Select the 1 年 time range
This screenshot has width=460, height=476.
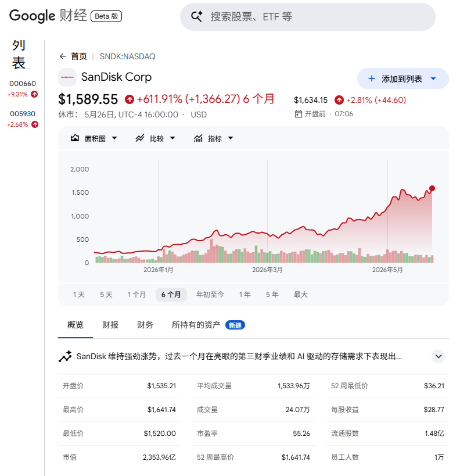(x=245, y=295)
